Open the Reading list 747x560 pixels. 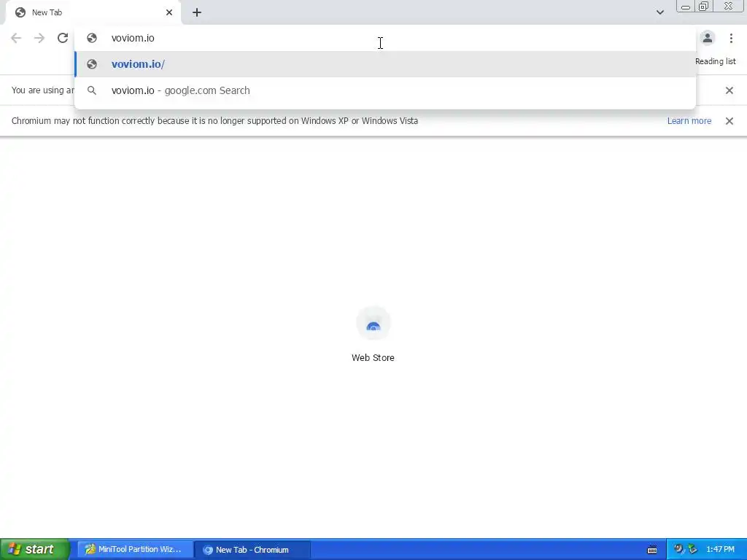(715, 61)
